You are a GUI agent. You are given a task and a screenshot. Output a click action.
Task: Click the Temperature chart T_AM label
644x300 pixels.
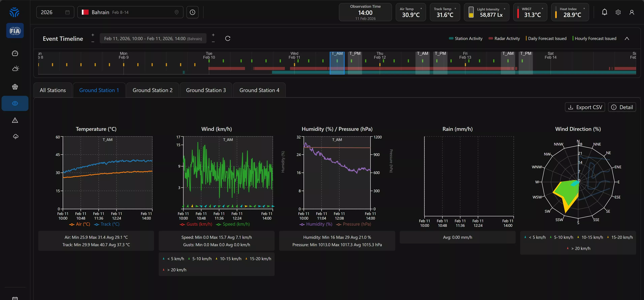pyautogui.click(x=107, y=140)
